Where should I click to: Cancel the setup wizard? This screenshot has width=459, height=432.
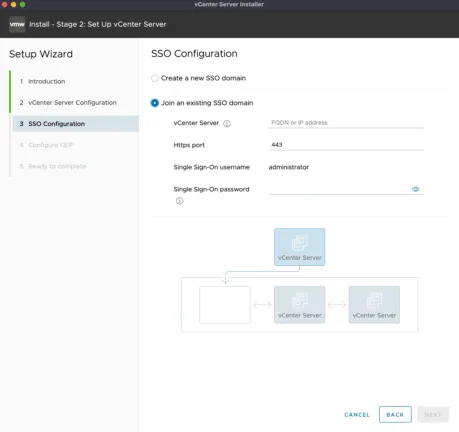[x=357, y=415]
